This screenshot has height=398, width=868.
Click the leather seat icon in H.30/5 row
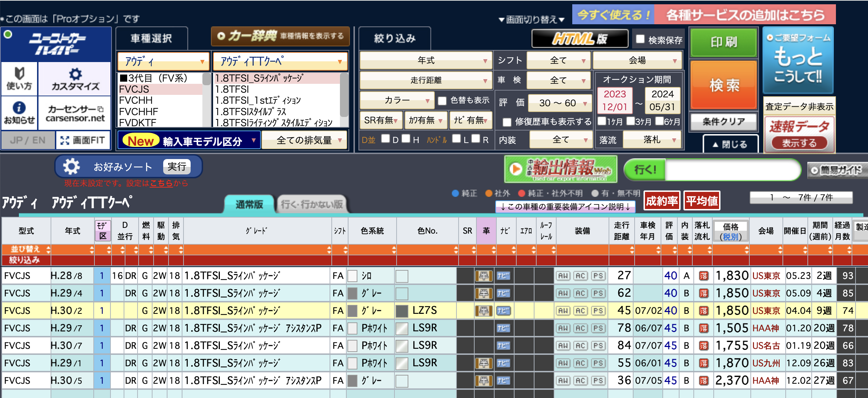(484, 381)
